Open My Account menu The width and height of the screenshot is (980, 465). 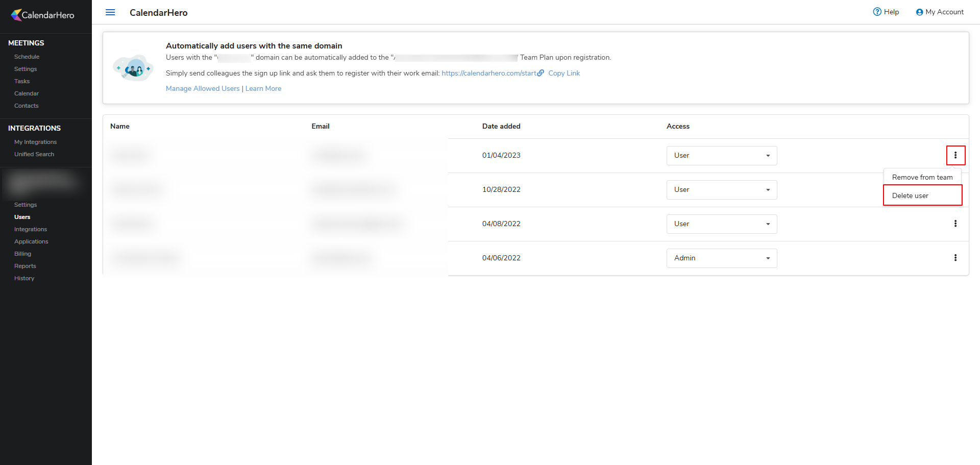(x=940, y=12)
